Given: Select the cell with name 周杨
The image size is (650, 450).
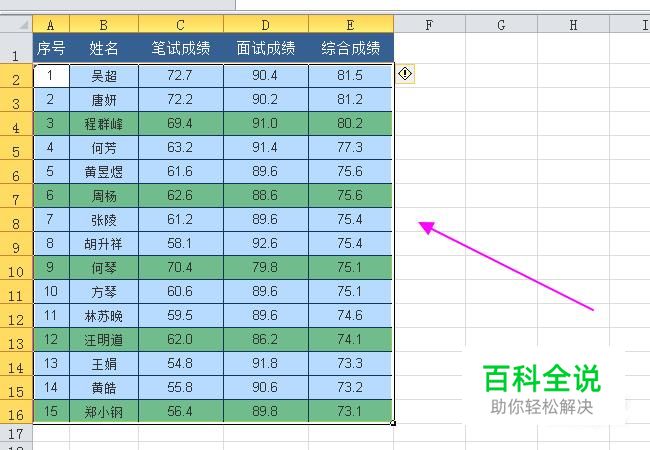Looking at the screenshot, I should coord(104,196).
